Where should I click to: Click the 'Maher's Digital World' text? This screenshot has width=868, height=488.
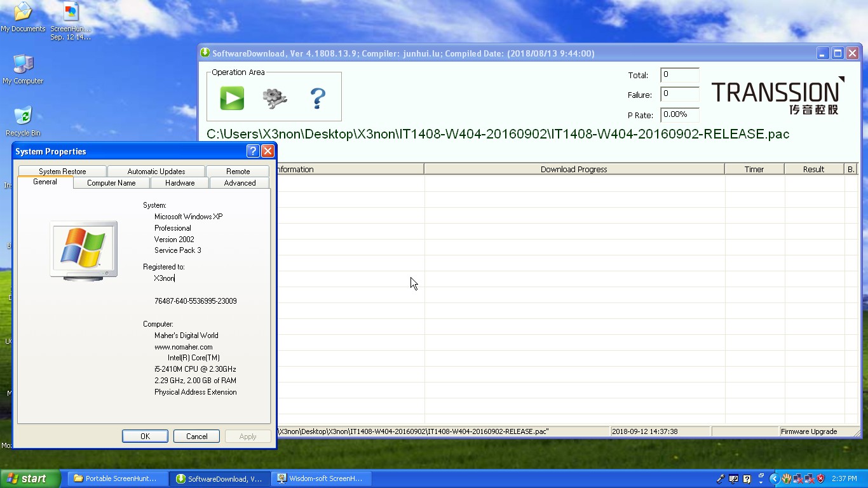(x=186, y=335)
